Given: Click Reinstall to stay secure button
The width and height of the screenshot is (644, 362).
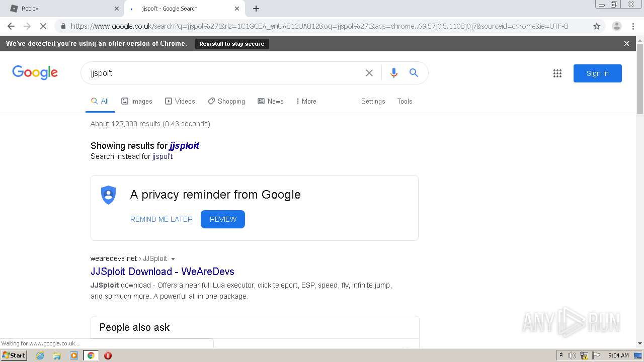Looking at the screenshot, I should pyautogui.click(x=232, y=44).
